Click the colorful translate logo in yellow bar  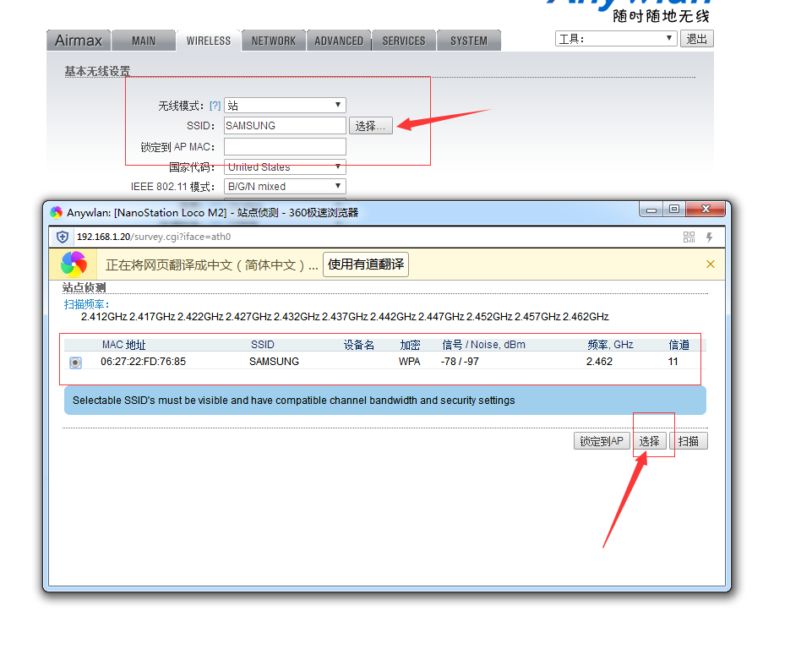click(x=74, y=265)
